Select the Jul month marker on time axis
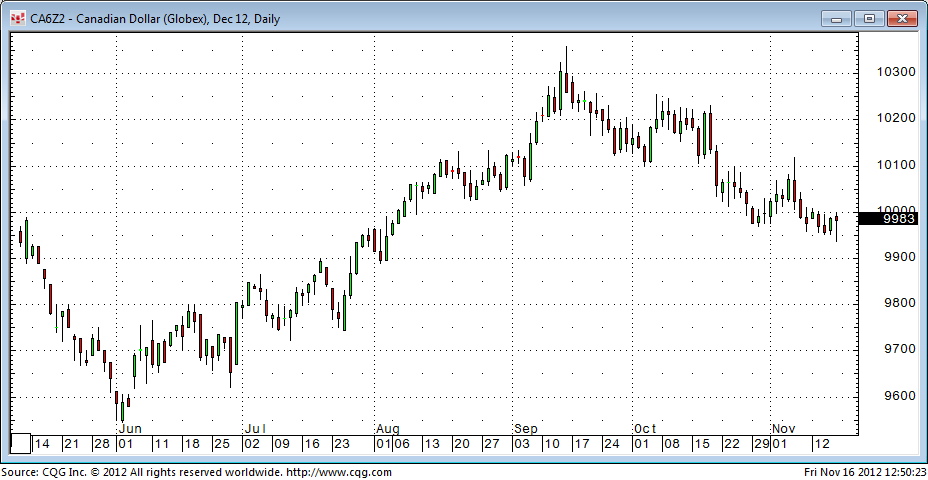 click(x=254, y=428)
